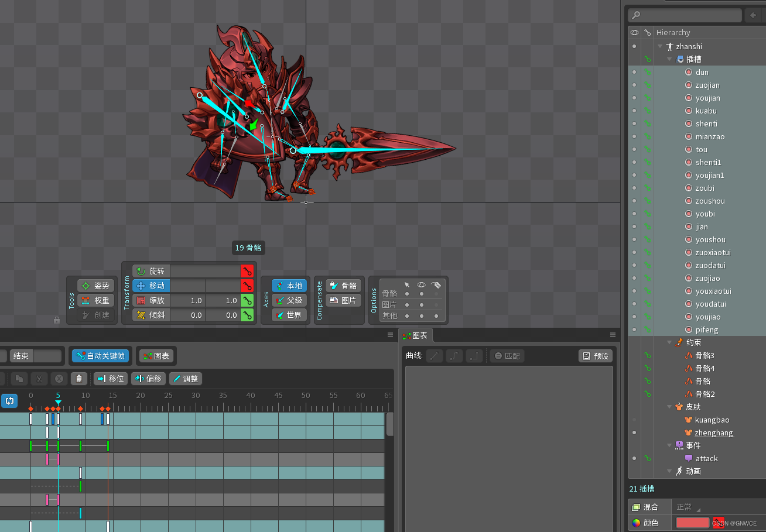Click the red key icon for 移动 row
Viewport: 766px width, 532px height.
(x=247, y=286)
